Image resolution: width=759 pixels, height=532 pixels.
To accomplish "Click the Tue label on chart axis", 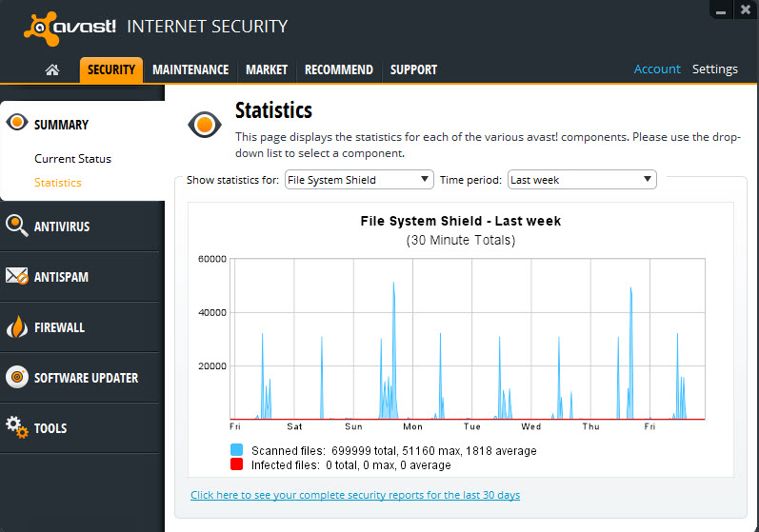I will click(x=472, y=426).
